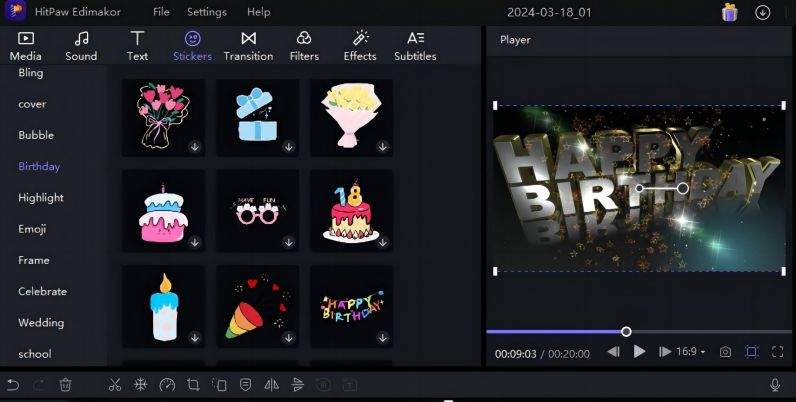Image resolution: width=796 pixels, height=402 pixels.
Task: Download the yellow bouquet sticker
Action: point(382,147)
